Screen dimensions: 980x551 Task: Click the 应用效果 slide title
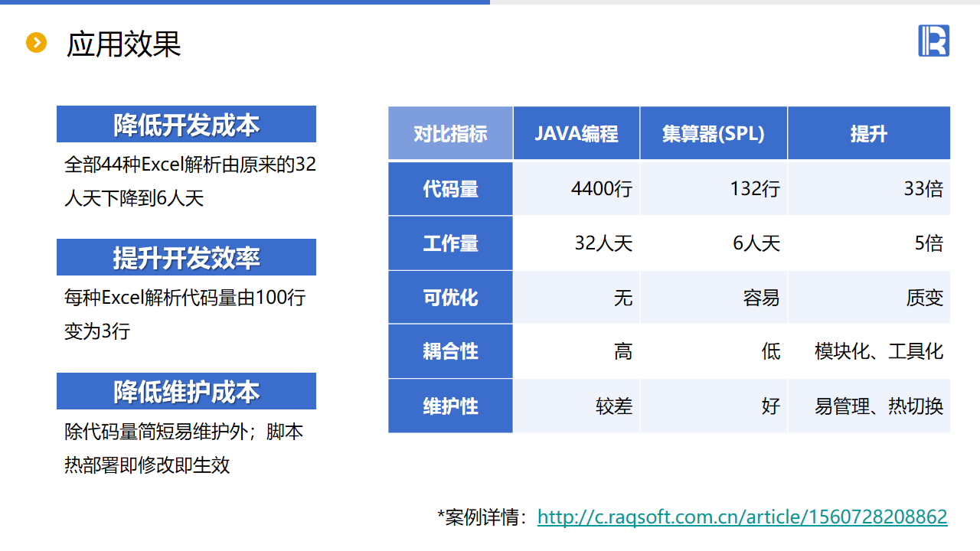tap(124, 44)
